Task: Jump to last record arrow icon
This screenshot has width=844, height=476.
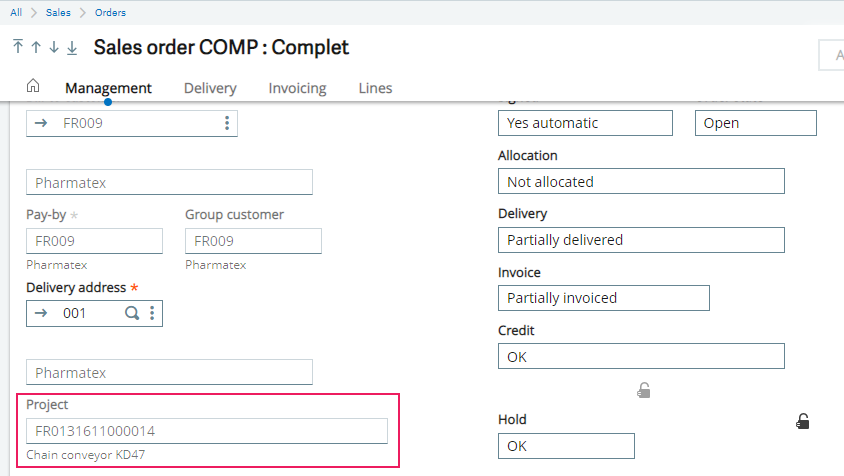Action: click(x=72, y=47)
